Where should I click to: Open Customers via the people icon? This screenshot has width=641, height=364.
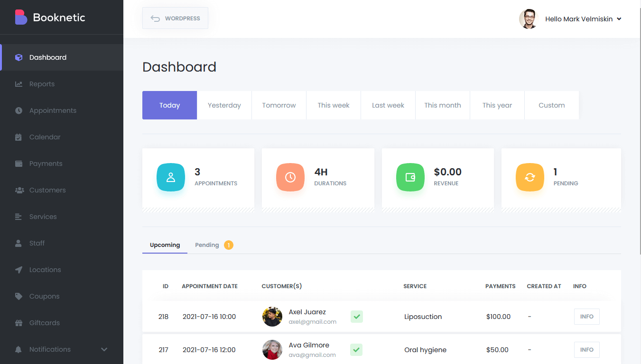click(x=19, y=190)
